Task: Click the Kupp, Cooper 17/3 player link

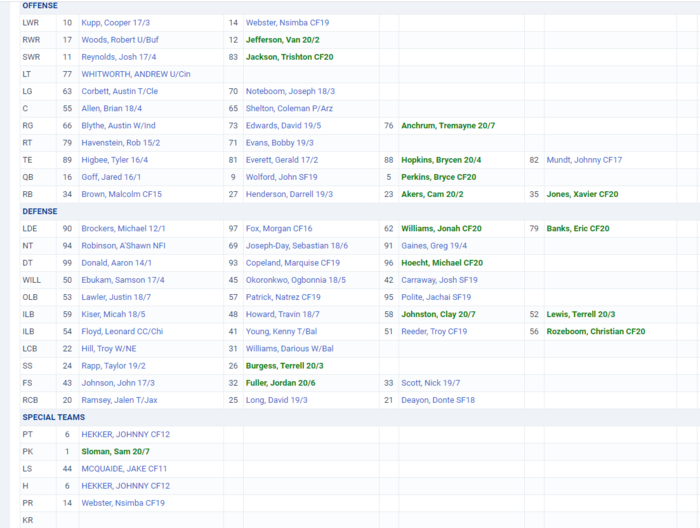Action: point(116,22)
